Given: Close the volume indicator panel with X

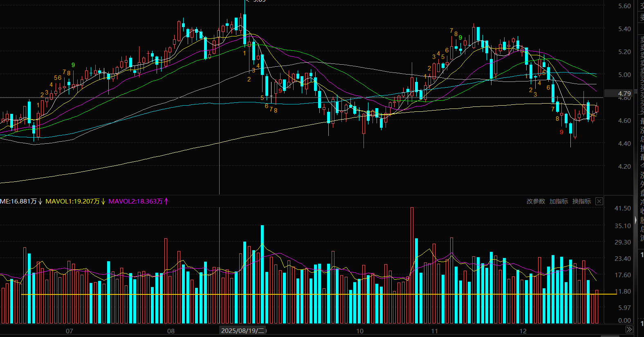Looking at the screenshot, I should pyautogui.click(x=599, y=201).
